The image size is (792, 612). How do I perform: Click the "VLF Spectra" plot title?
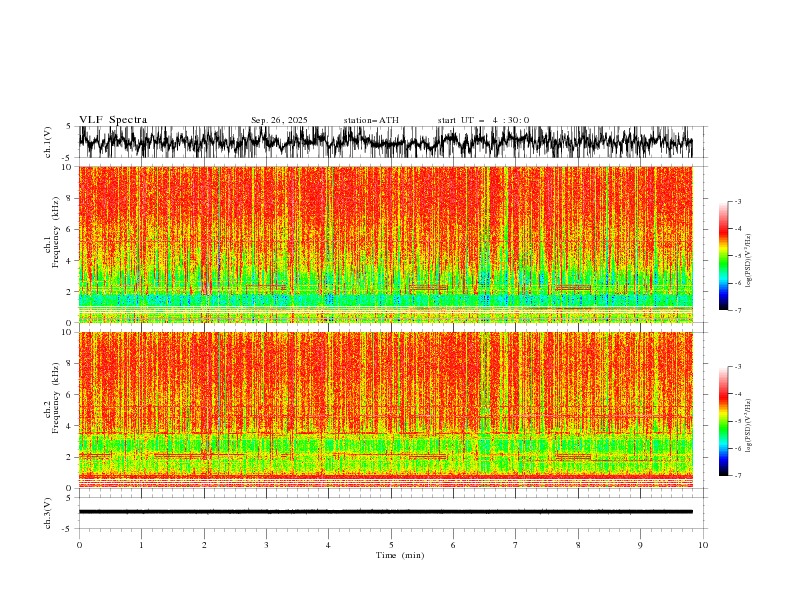[113, 120]
